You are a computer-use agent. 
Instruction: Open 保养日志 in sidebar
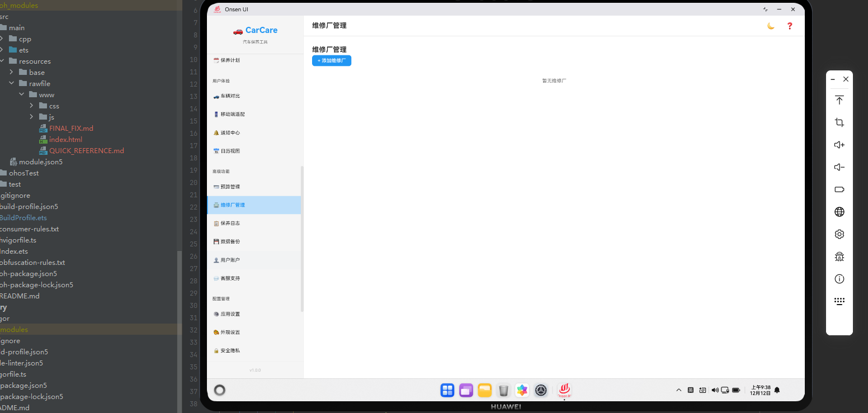pos(255,223)
